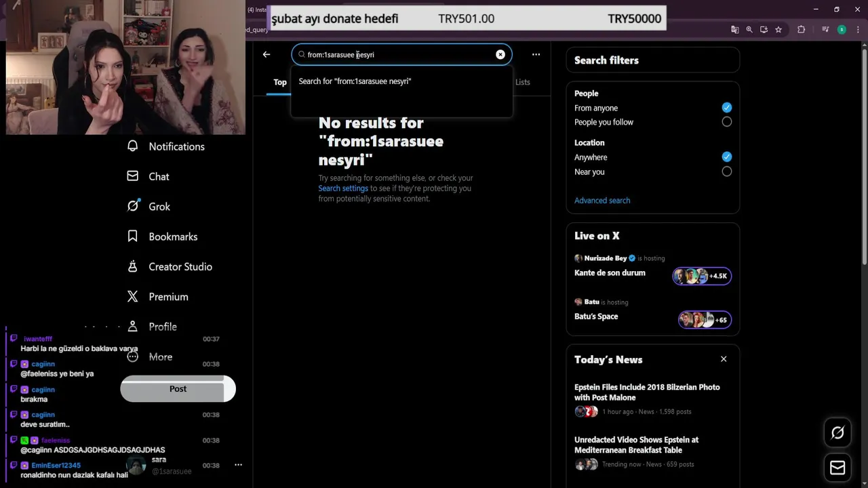Open the Search settings link

(343, 188)
